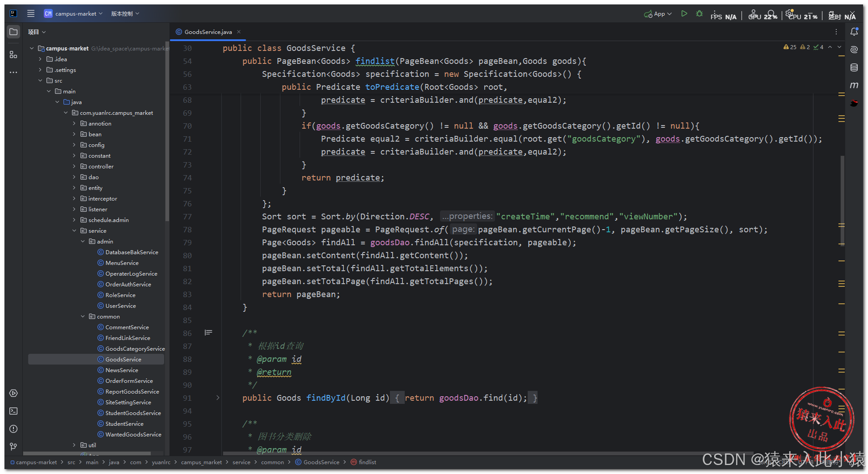
Task: Open OrderFormService in project tree
Action: (x=129, y=381)
